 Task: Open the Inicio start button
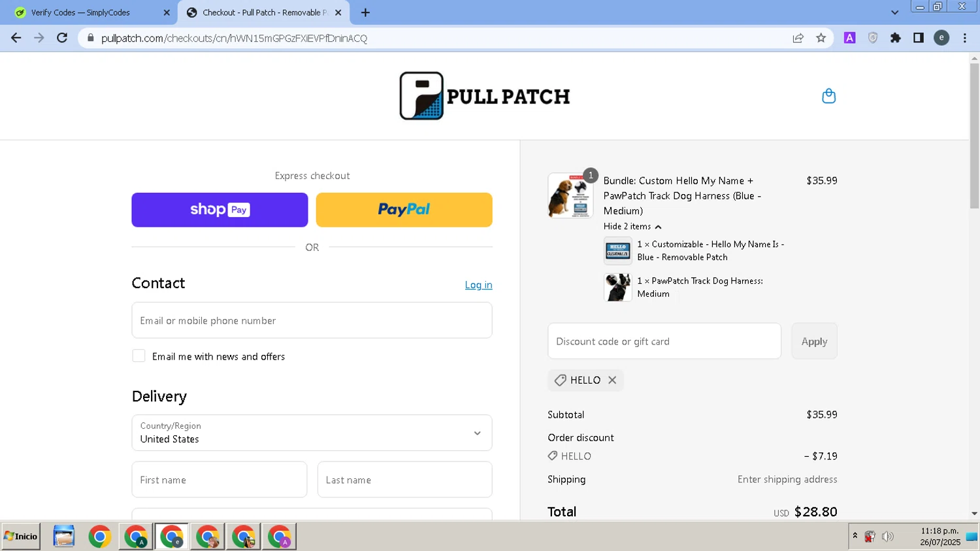(21, 537)
